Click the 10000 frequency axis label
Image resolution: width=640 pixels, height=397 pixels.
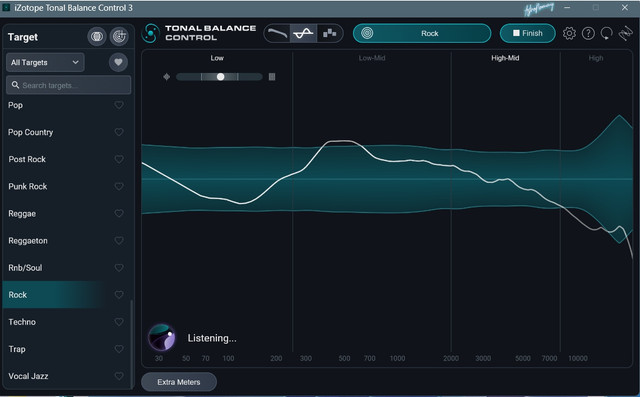click(578, 358)
